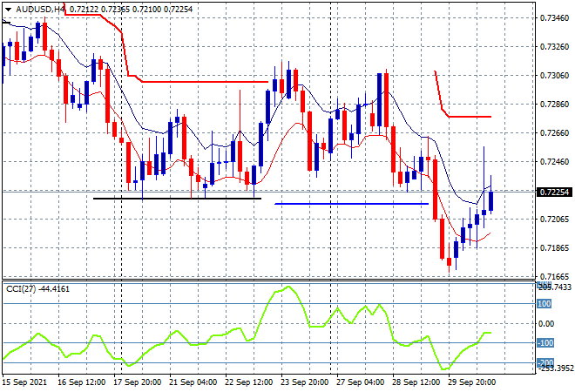Click the last blue candlestick on the chart
This screenshot has width=575, height=392.
pyautogui.click(x=490, y=201)
